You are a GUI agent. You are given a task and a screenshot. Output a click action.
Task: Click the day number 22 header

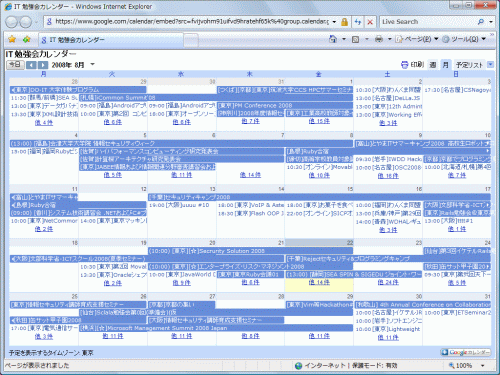click(x=350, y=243)
